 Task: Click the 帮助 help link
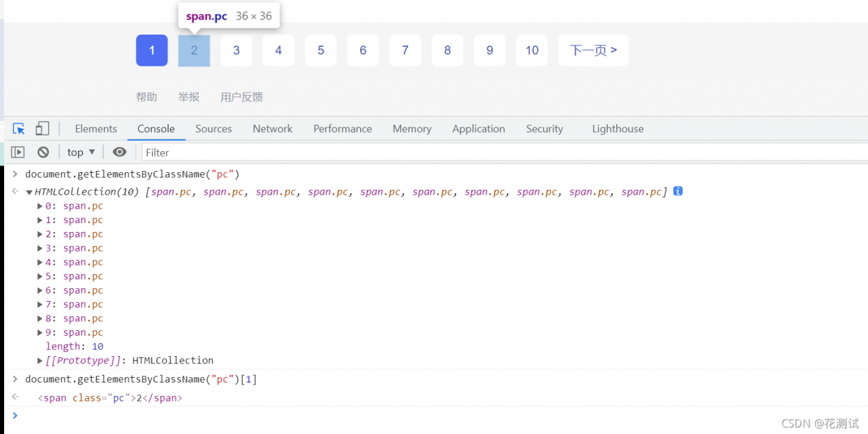pos(146,96)
